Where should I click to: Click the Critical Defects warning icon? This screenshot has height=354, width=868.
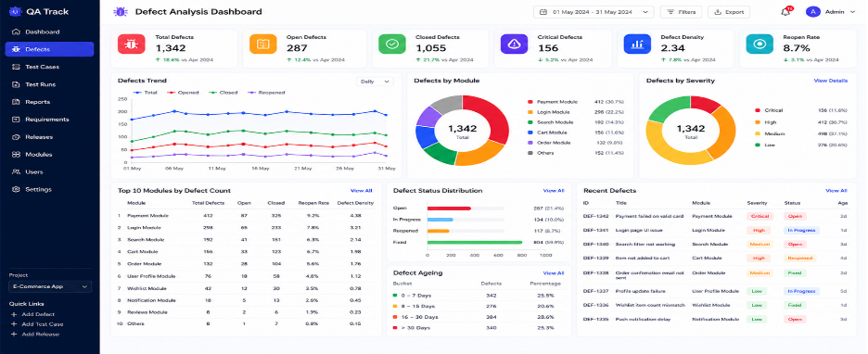[x=515, y=44]
